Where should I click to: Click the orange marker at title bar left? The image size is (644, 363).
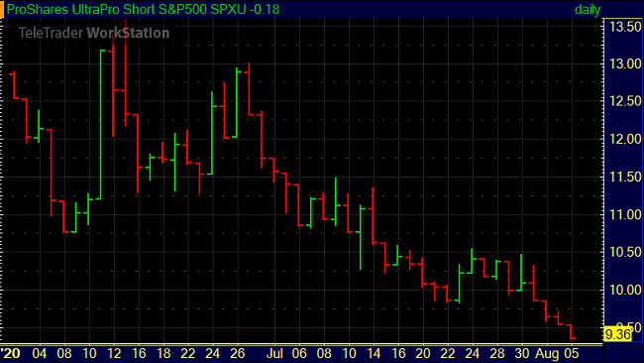tap(2, 9)
